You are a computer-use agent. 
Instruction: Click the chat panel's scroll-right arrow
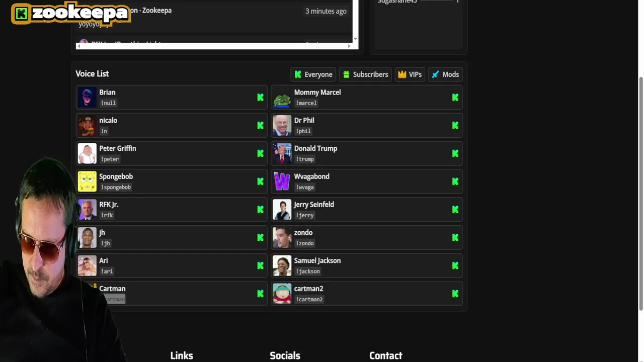[x=349, y=46]
